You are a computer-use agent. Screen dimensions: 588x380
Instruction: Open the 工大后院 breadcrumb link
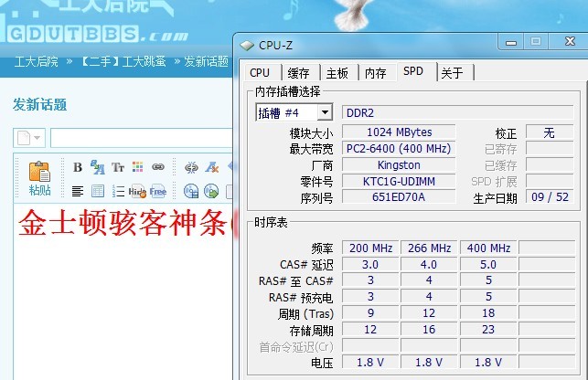click(x=37, y=61)
